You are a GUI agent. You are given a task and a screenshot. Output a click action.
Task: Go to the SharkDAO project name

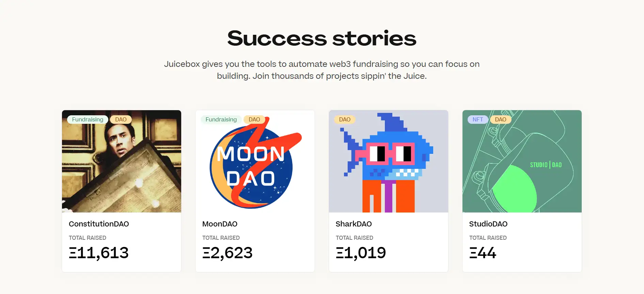[354, 224]
